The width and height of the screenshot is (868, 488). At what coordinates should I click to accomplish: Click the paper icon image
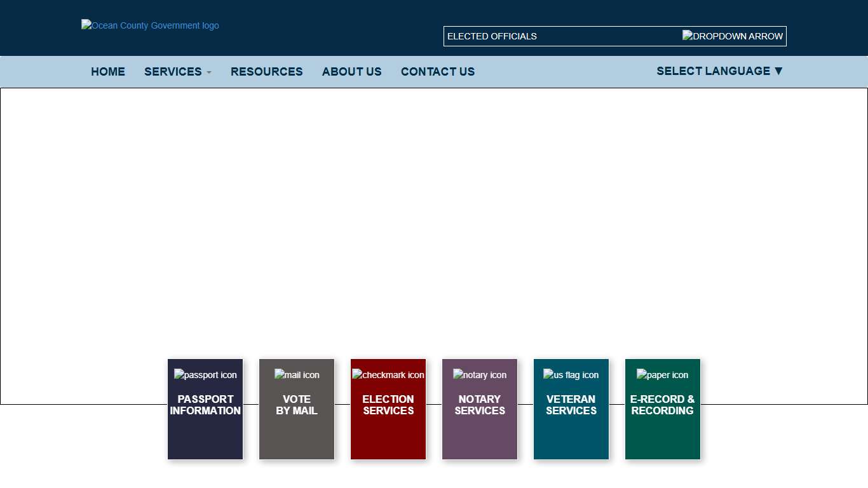tap(662, 375)
